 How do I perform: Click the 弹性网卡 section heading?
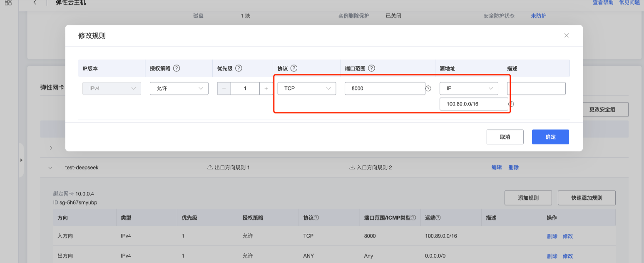[52, 87]
